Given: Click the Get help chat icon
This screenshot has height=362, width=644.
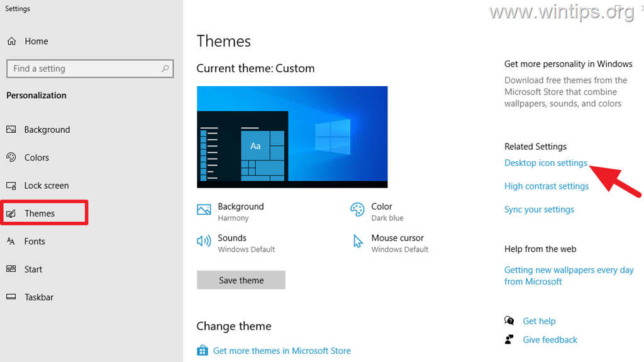Looking at the screenshot, I should pyautogui.click(x=509, y=320).
